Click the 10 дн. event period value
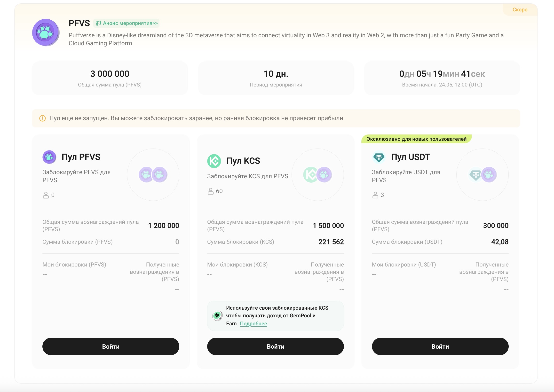This screenshot has height=392, width=554. coord(276,74)
